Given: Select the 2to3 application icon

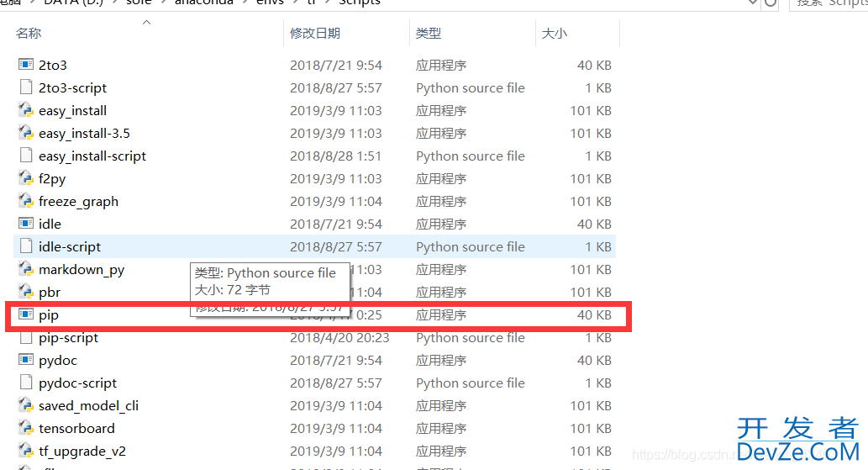Looking at the screenshot, I should click(x=25, y=65).
